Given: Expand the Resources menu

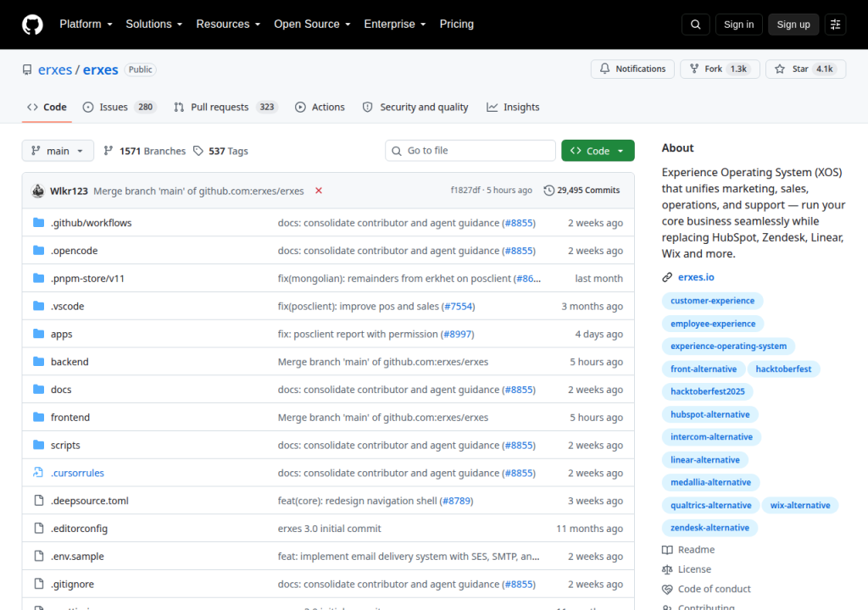Looking at the screenshot, I should pos(228,25).
